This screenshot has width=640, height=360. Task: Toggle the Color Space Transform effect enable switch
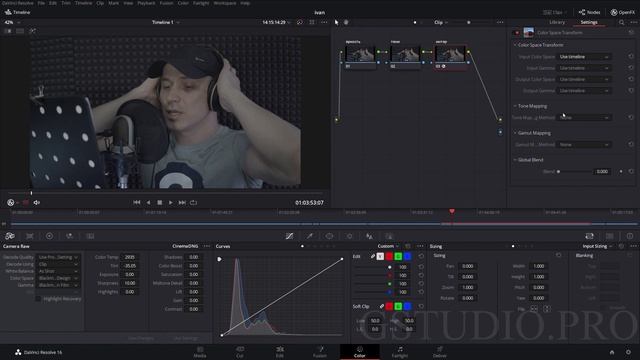(517, 33)
